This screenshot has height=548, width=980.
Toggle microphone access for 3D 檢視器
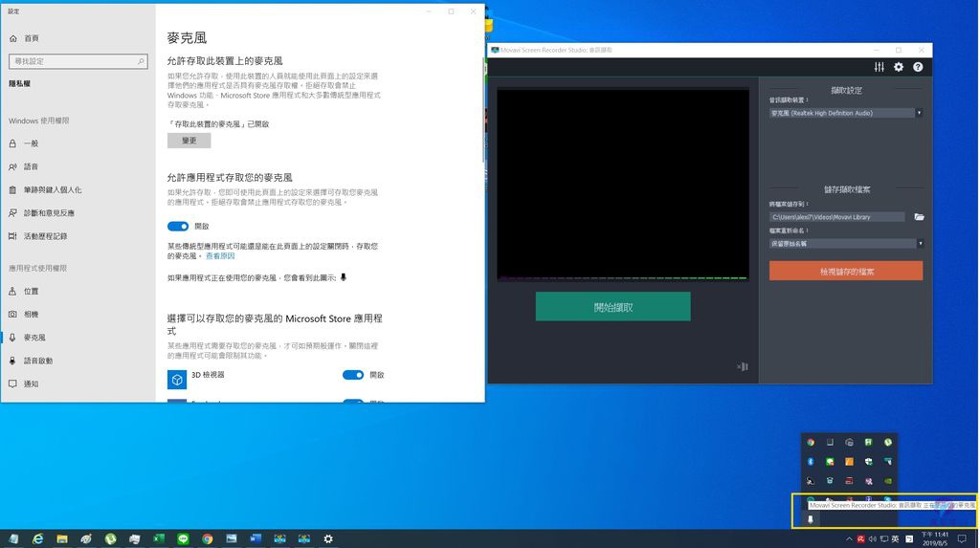[x=352, y=375]
